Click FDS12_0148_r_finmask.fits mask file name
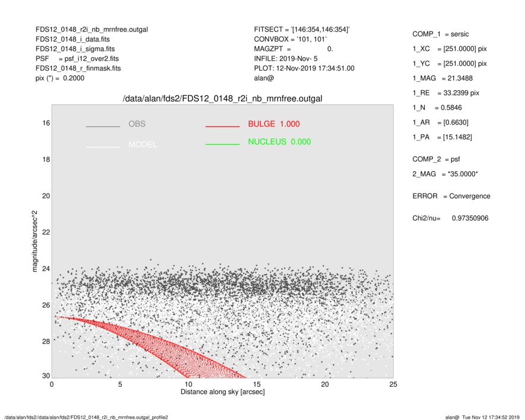This screenshot has width=525, height=420. coord(78,68)
